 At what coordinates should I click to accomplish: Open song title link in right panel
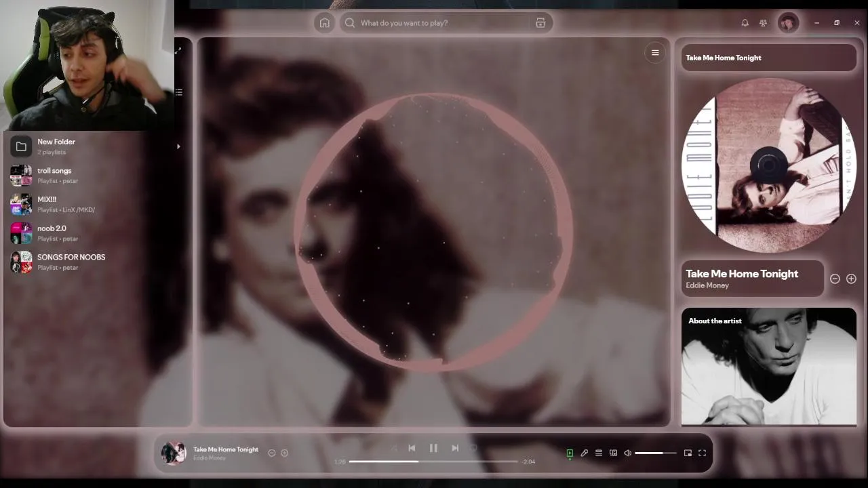tap(742, 274)
